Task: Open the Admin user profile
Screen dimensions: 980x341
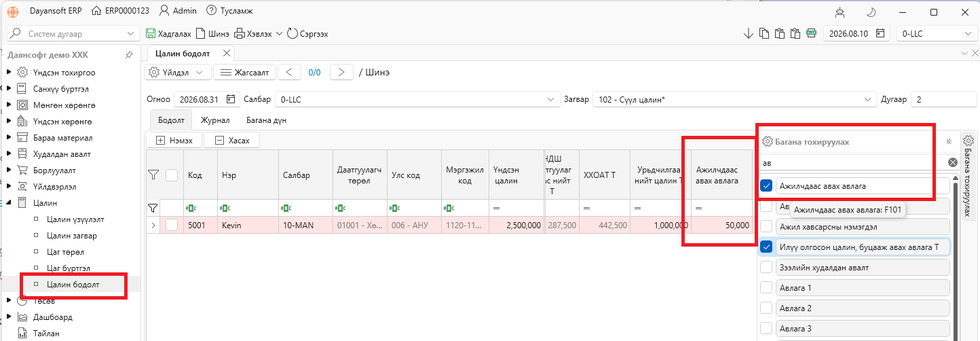Action: (x=178, y=11)
